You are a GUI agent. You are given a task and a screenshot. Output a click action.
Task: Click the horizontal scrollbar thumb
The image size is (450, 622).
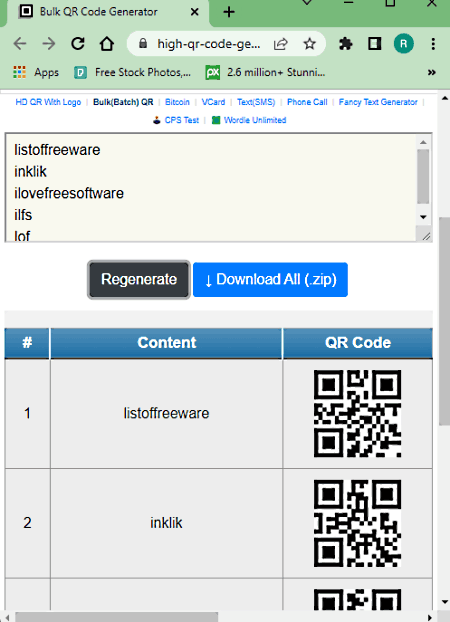point(117,617)
